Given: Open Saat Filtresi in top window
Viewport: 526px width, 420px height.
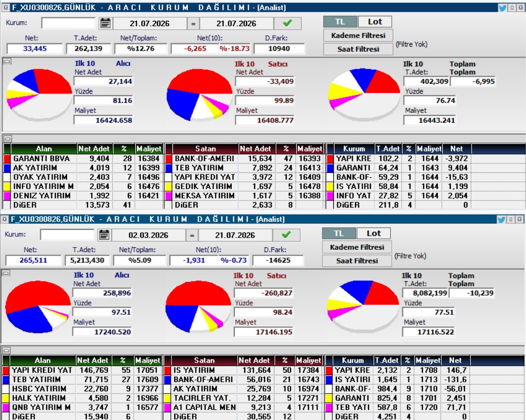Looking at the screenshot, I should [358, 49].
